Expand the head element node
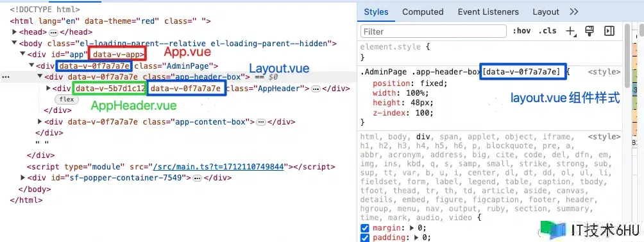 pyautogui.click(x=14, y=32)
